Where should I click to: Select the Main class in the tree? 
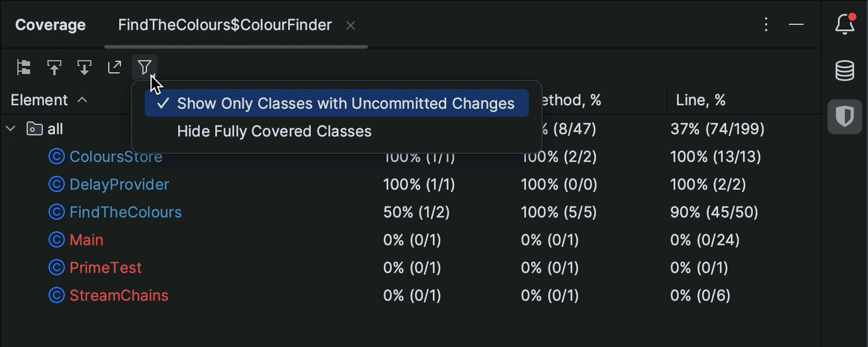86,240
